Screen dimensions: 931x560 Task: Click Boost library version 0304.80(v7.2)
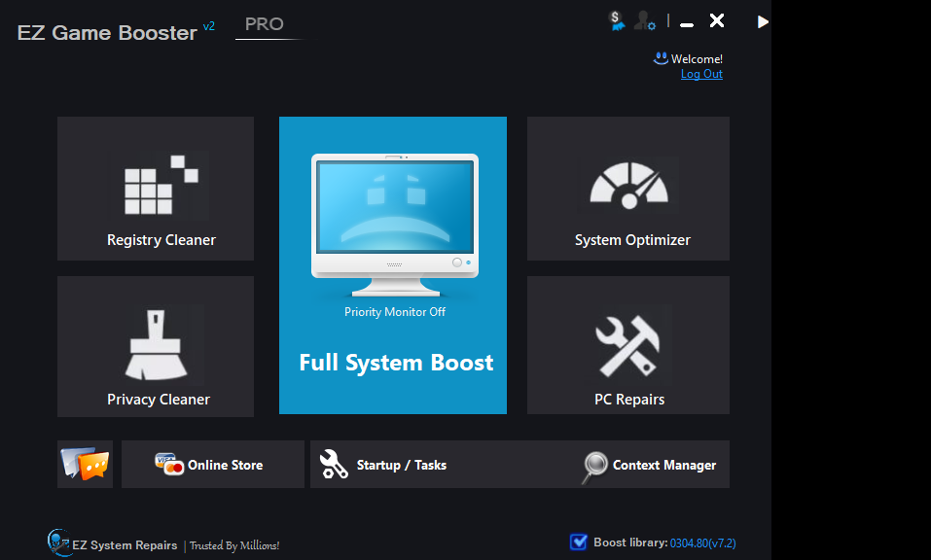coord(703,542)
